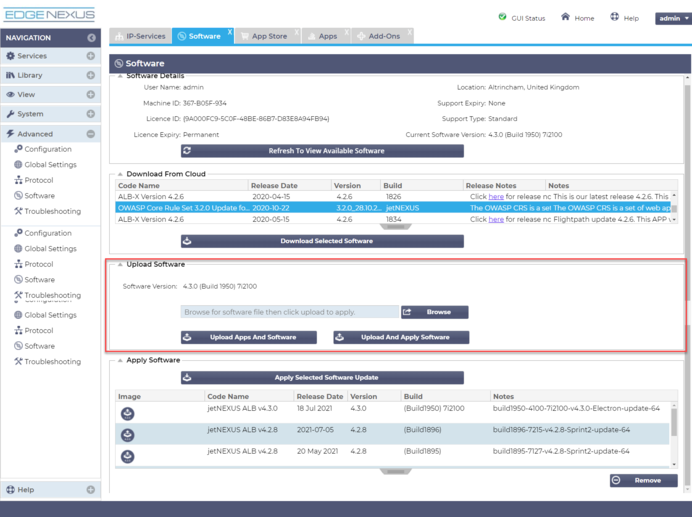Click the Services gear icon
The height and width of the screenshot is (517, 692).
point(10,56)
